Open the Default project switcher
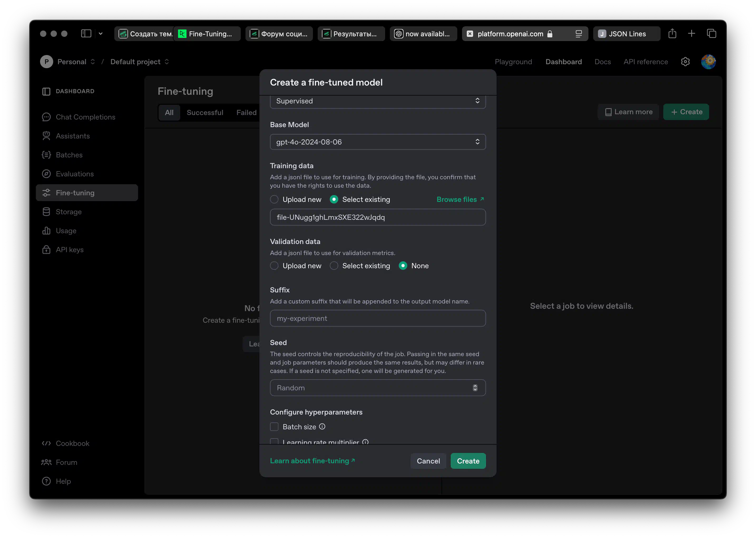This screenshot has width=756, height=538. (140, 62)
